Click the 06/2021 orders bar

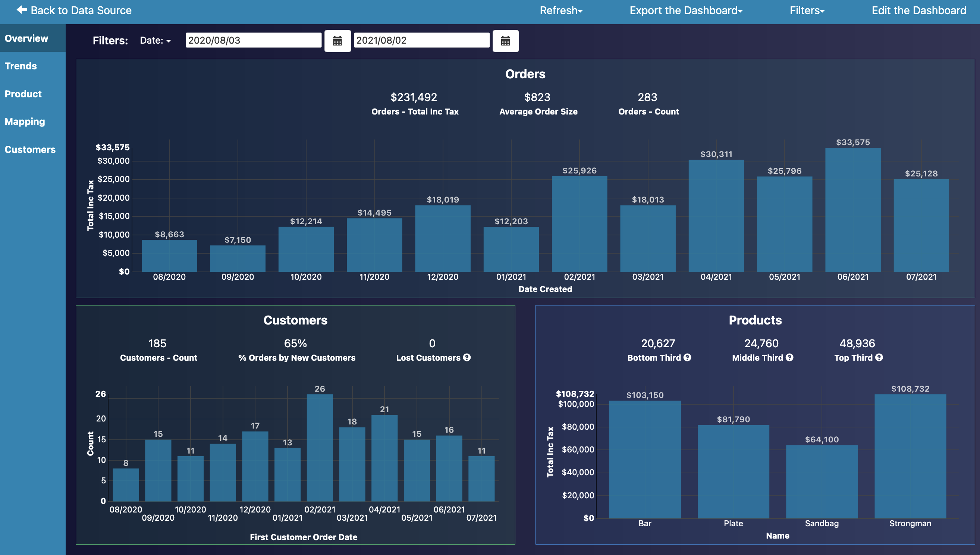853,210
